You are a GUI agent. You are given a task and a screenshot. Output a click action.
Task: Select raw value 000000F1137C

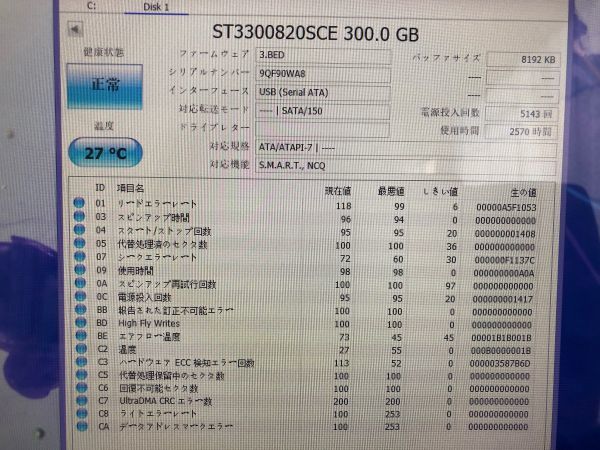(504, 260)
